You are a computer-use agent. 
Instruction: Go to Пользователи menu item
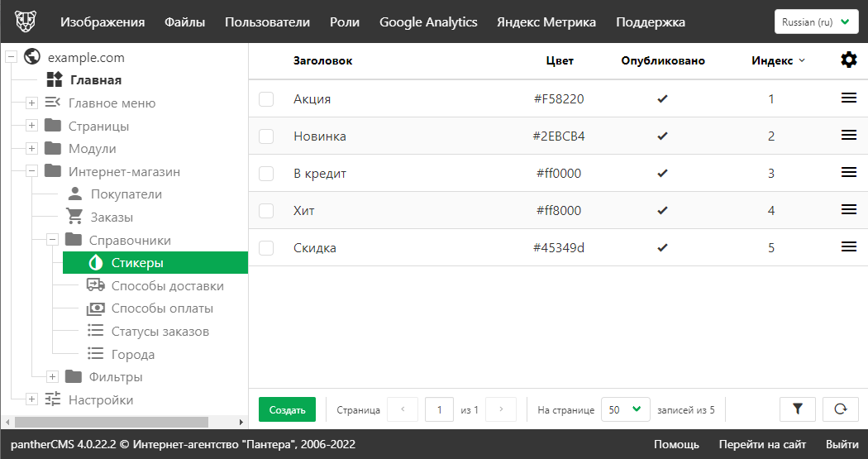[267, 22]
